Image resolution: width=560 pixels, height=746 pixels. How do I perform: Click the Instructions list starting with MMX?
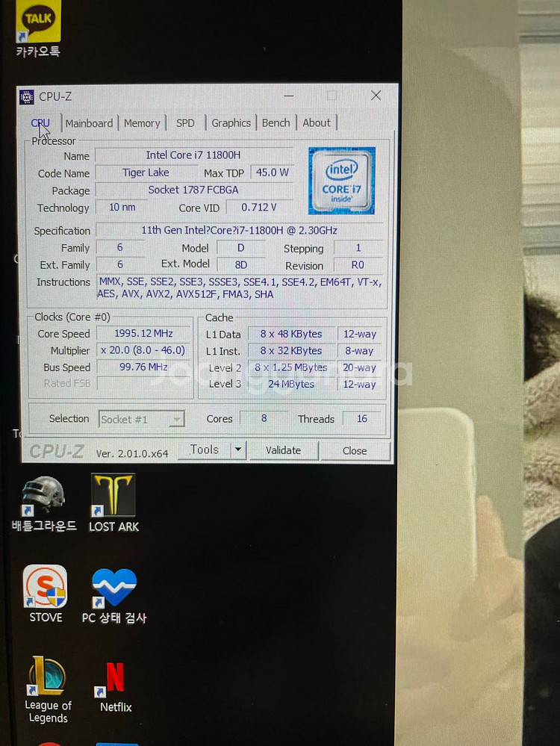point(240,287)
